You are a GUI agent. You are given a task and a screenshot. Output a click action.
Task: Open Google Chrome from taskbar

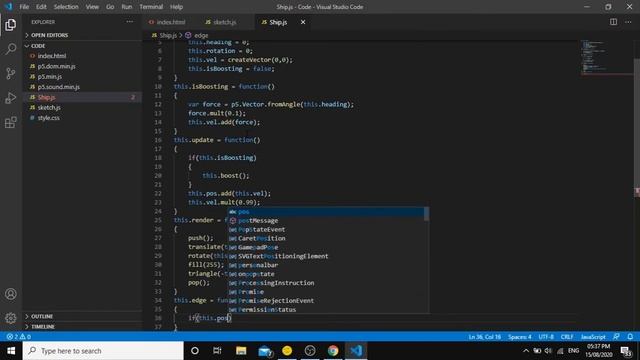click(333, 351)
